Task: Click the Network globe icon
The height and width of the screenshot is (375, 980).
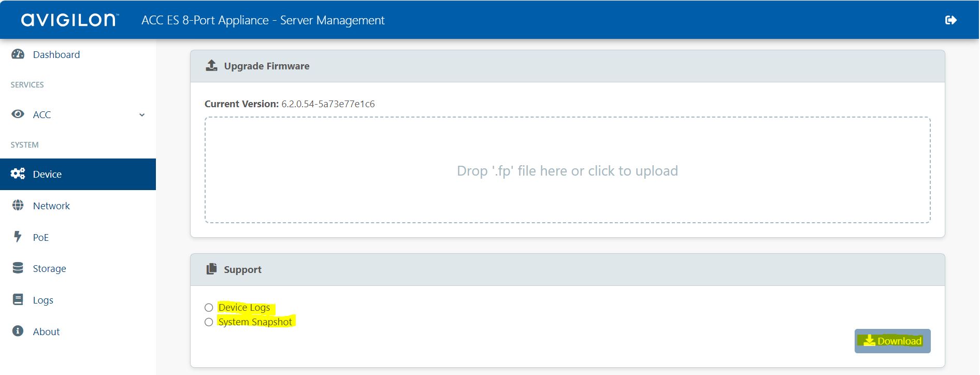Action: (x=18, y=206)
